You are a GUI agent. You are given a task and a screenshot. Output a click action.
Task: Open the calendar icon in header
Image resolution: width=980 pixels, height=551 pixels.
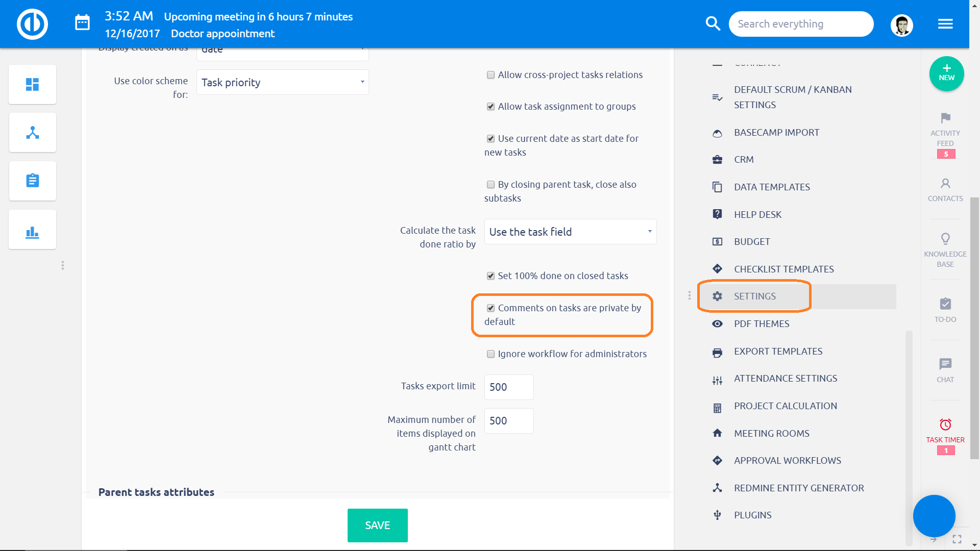pos(82,22)
